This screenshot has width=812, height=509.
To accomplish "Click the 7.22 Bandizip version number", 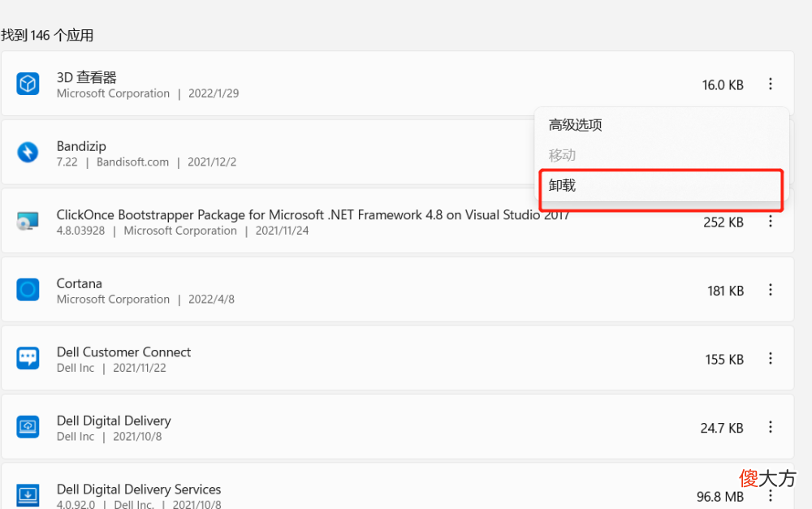I will tap(67, 162).
